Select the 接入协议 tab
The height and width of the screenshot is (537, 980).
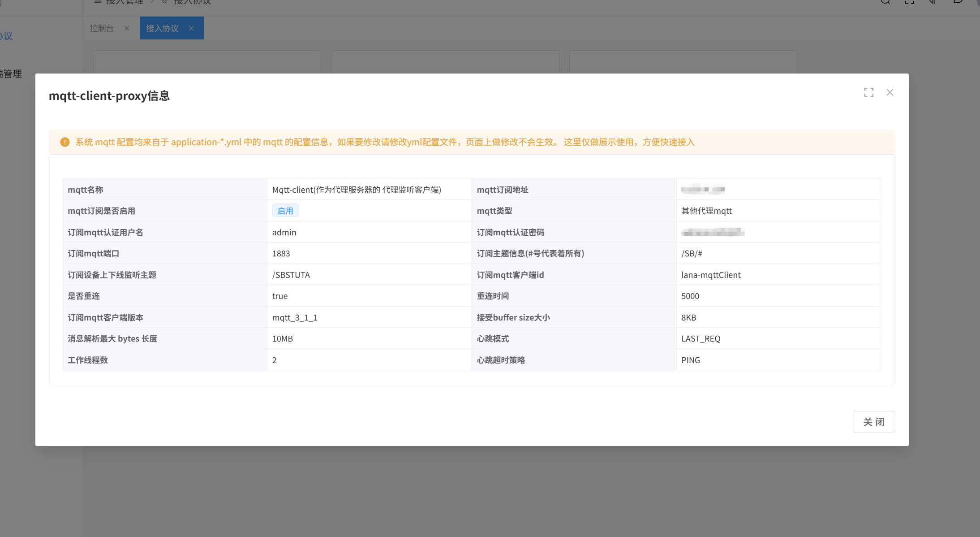162,28
